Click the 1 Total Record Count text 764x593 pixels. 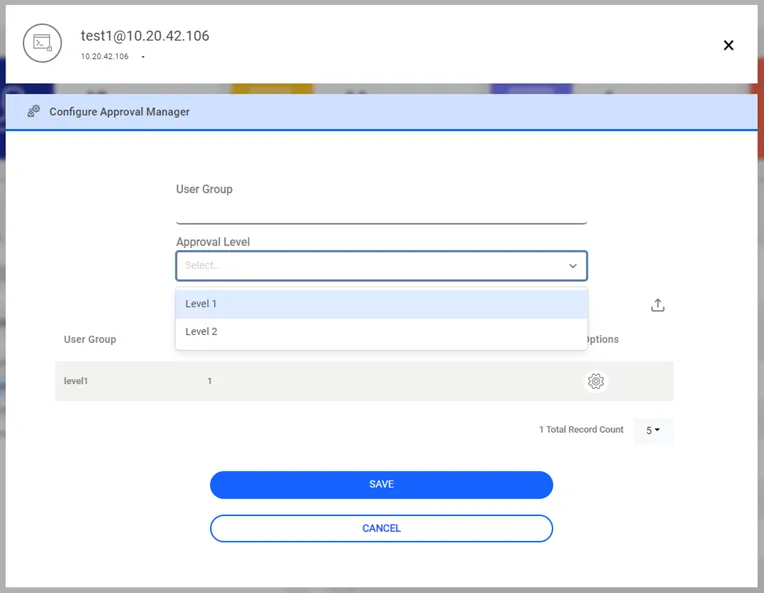pos(581,429)
